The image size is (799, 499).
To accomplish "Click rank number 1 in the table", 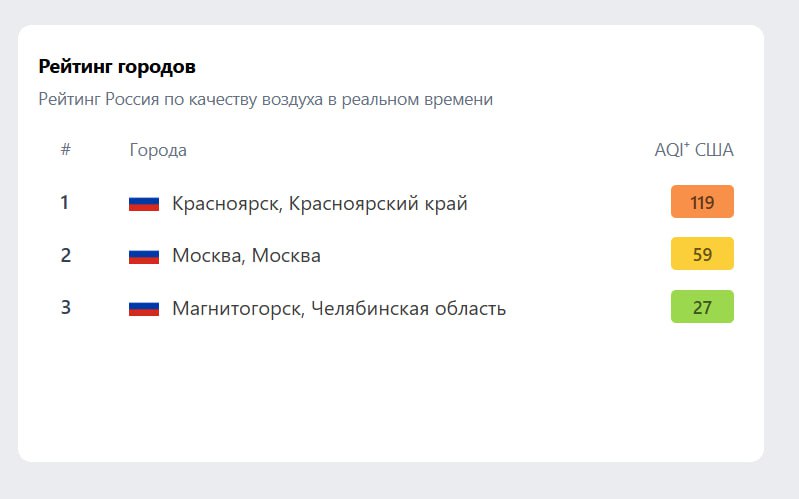I will (x=65, y=203).
